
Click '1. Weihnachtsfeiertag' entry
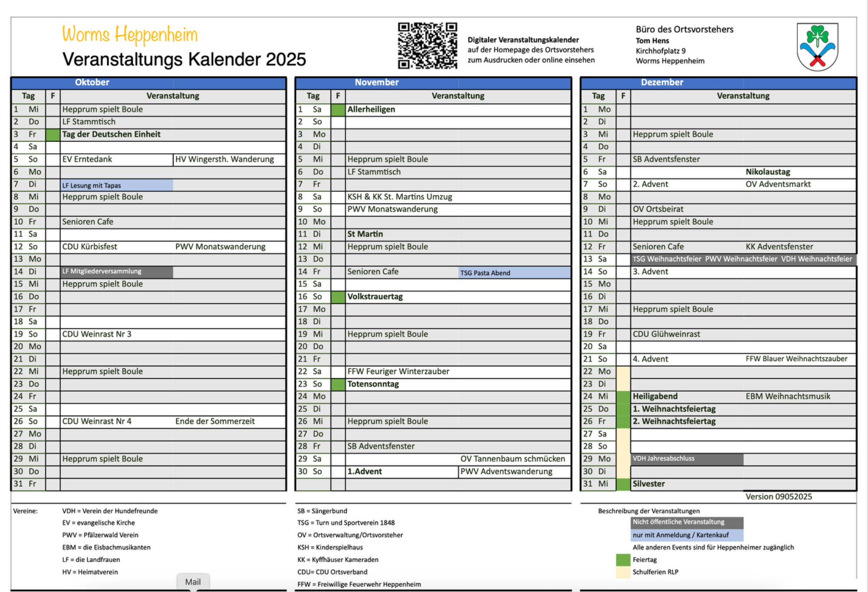[x=674, y=409]
